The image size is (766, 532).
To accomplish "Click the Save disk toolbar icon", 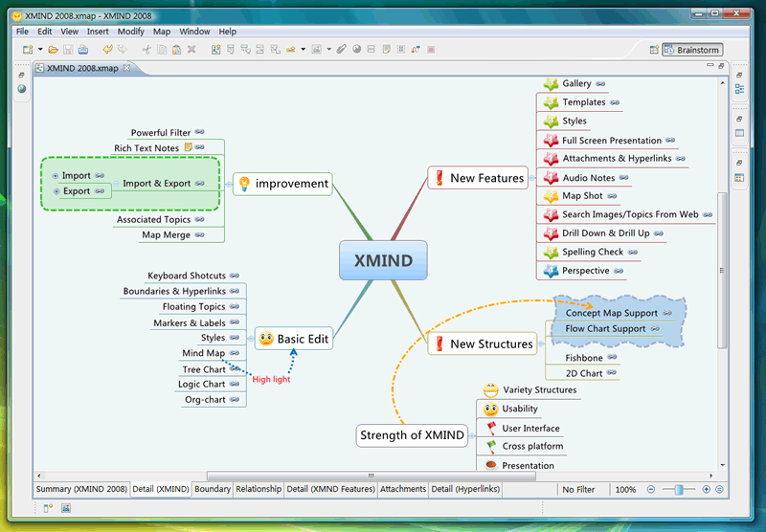I will pos(68,50).
